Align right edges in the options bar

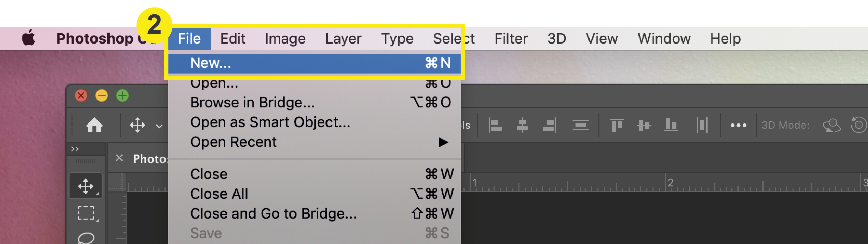coord(549,125)
